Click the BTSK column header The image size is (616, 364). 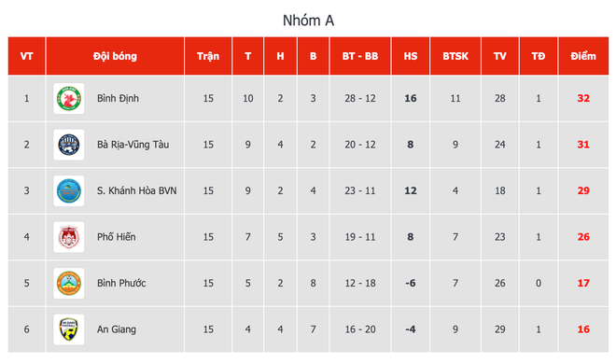click(x=455, y=56)
